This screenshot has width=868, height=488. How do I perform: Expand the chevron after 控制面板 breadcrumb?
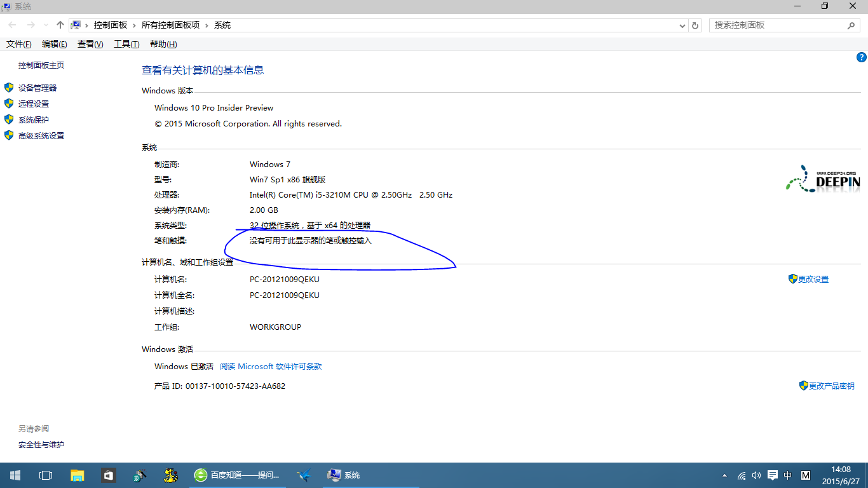(x=134, y=25)
